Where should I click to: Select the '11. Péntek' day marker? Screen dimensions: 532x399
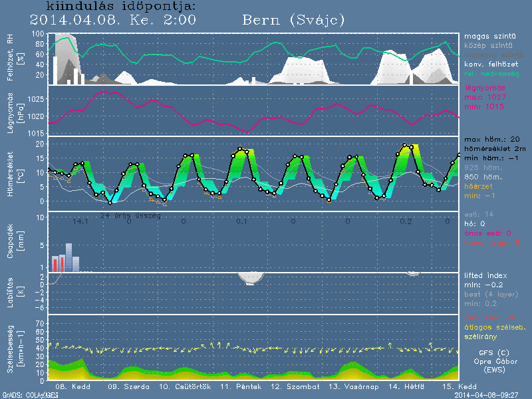point(235,386)
